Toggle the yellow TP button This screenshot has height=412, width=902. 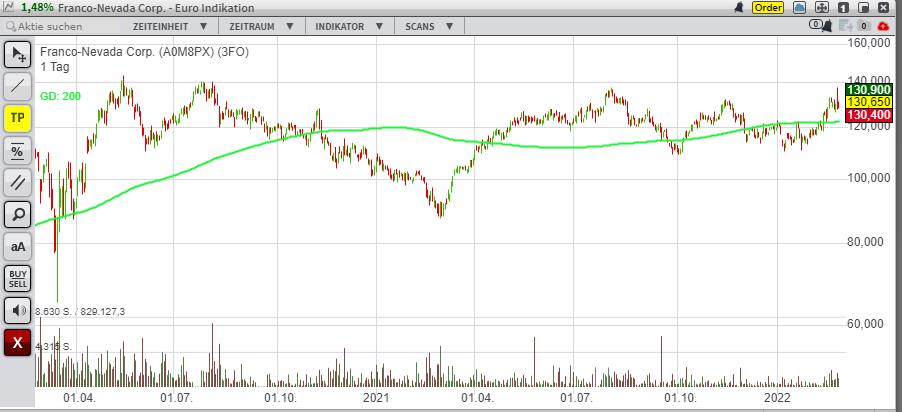click(18, 118)
